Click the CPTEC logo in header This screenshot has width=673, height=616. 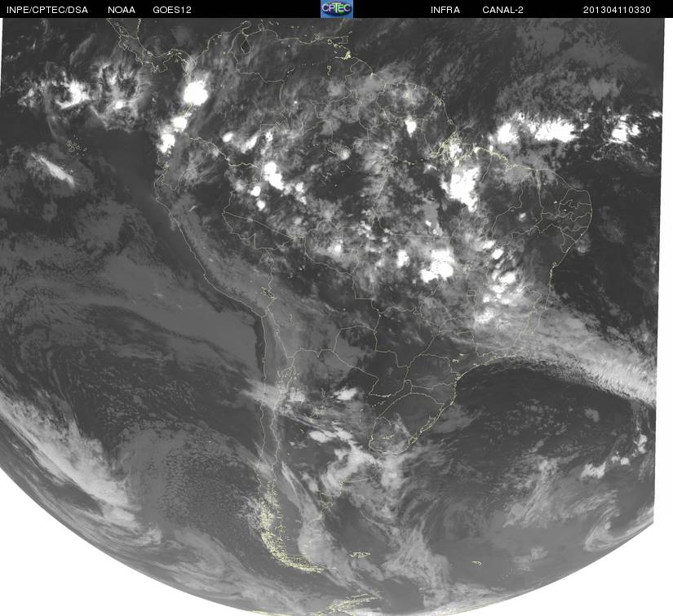(x=337, y=9)
